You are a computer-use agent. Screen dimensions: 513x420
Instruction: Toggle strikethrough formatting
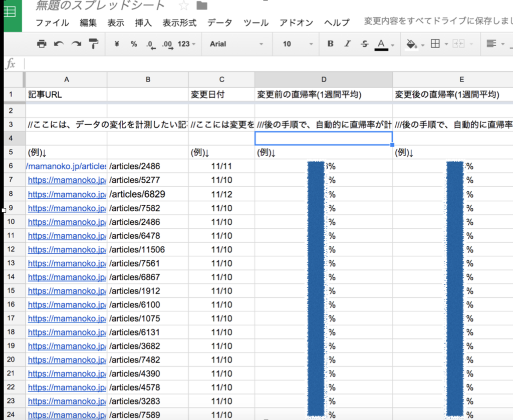pyautogui.click(x=364, y=44)
